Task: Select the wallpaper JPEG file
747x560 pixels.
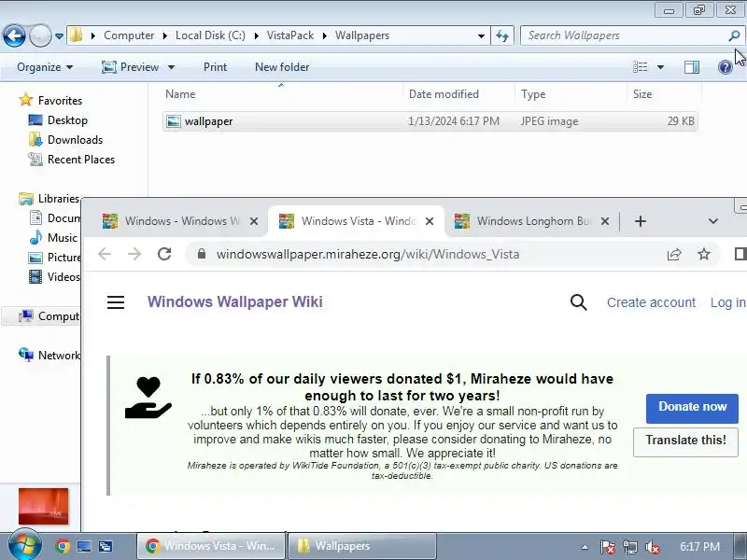Action: point(430,121)
